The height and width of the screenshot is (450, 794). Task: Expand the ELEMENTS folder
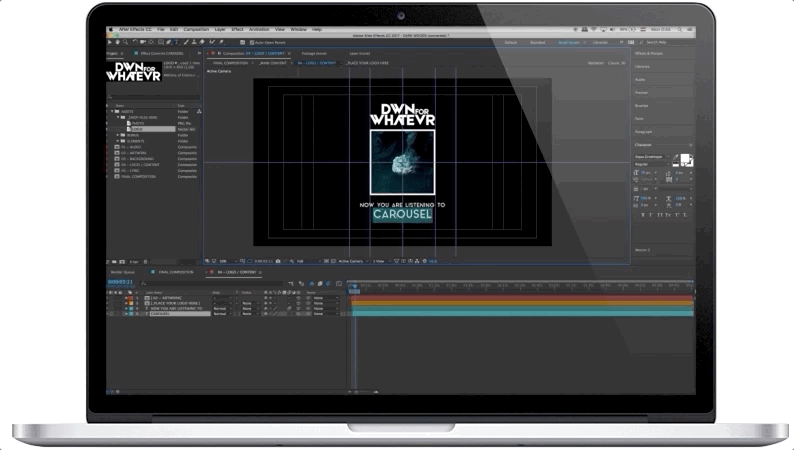118,141
